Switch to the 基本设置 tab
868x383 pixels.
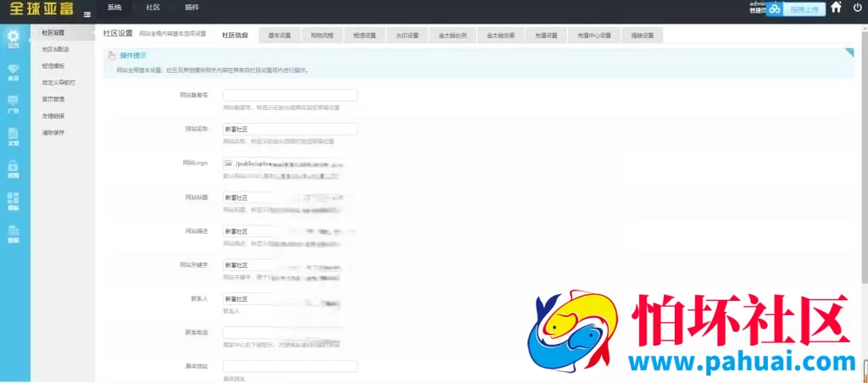click(x=280, y=35)
